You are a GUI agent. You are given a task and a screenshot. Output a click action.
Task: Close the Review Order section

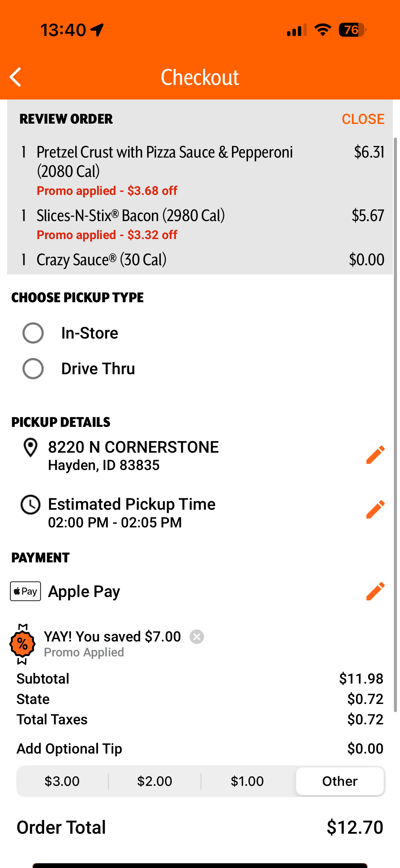(363, 119)
